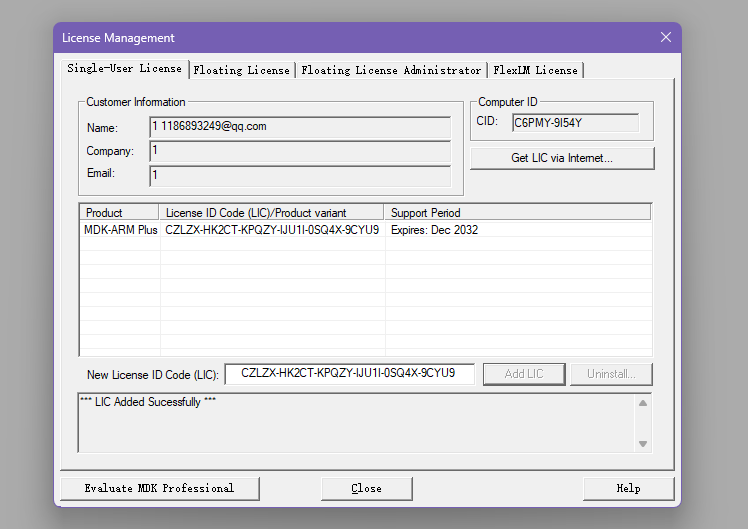Close the License Management window with X

[666, 37]
